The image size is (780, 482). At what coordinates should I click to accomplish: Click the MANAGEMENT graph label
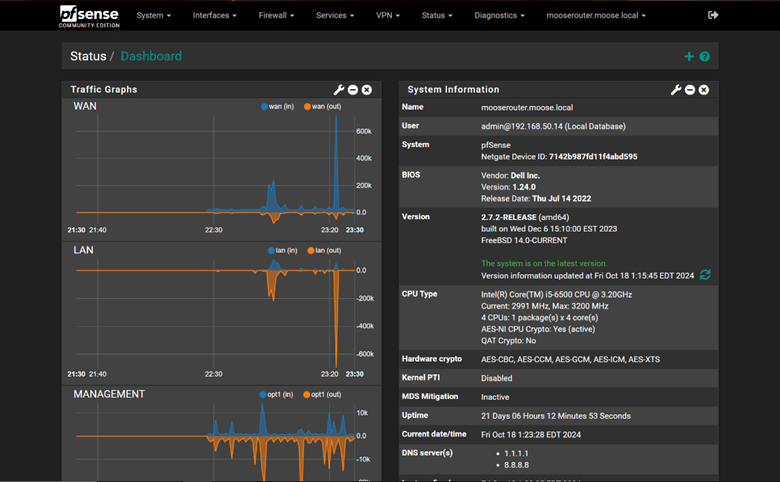109,394
